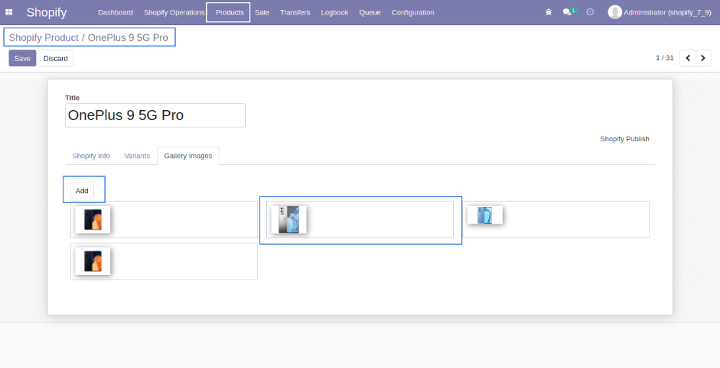Open the Shopify Operations menu

[x=174, y=12]
